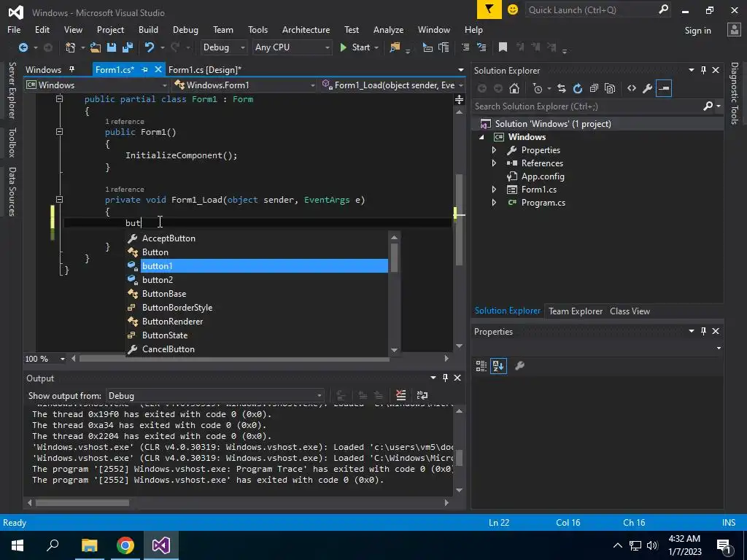Click the search magnifier in Solution Explorer
747x560 pixels.
(708, 106)
